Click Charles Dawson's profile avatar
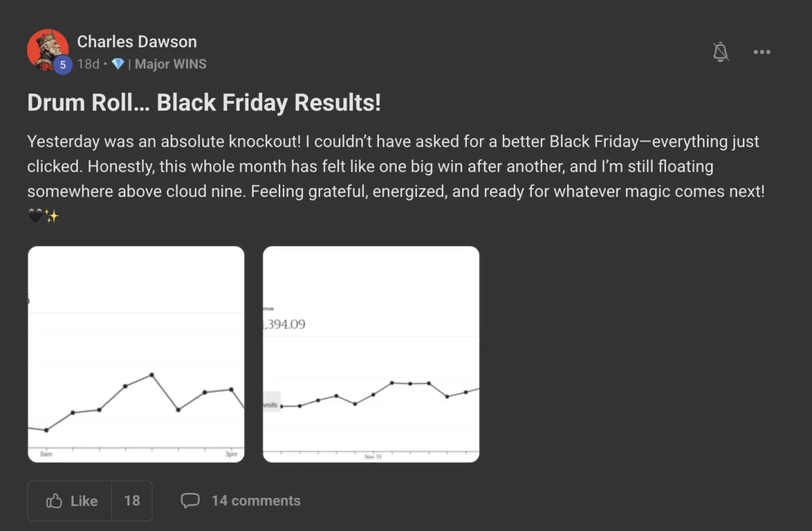Image resolution: width=812 pixels, height=531 pixels. pyautogui.click(x=47, y=48)
